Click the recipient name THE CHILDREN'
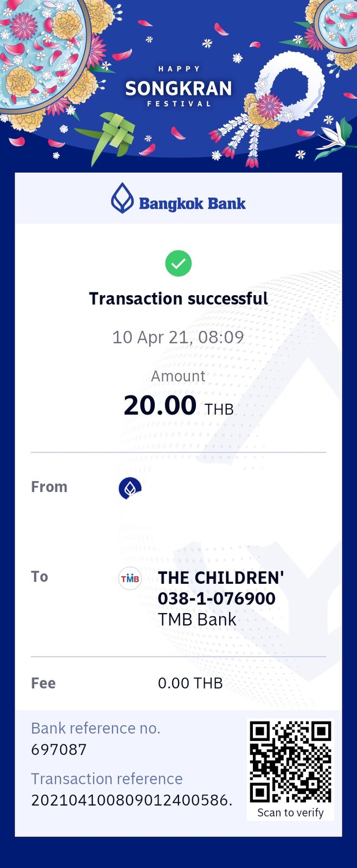The image size is (357, 868). pos(221,578)
